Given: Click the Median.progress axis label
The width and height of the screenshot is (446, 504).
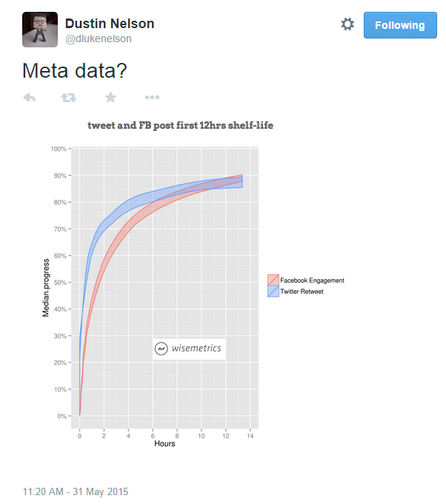Looking at the screenshot, I should [46, 288].
